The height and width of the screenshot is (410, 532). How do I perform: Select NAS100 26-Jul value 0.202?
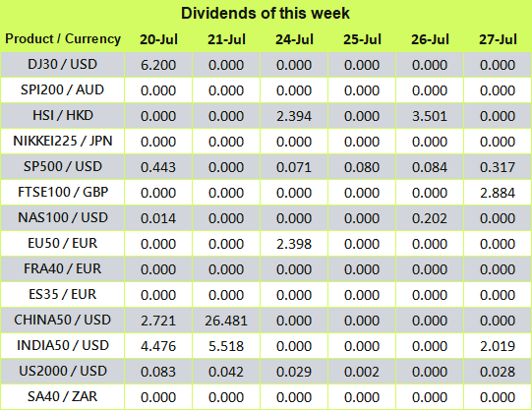[430, 218]
